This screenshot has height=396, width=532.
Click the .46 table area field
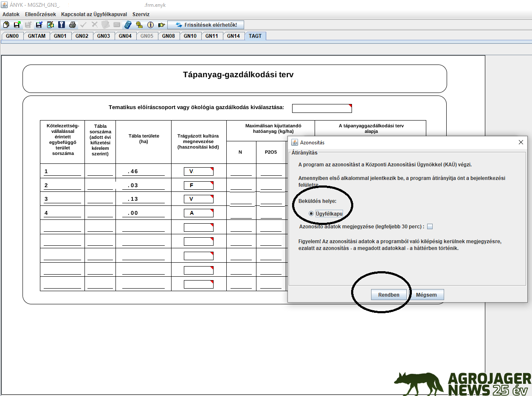click(x=143, y=171)
